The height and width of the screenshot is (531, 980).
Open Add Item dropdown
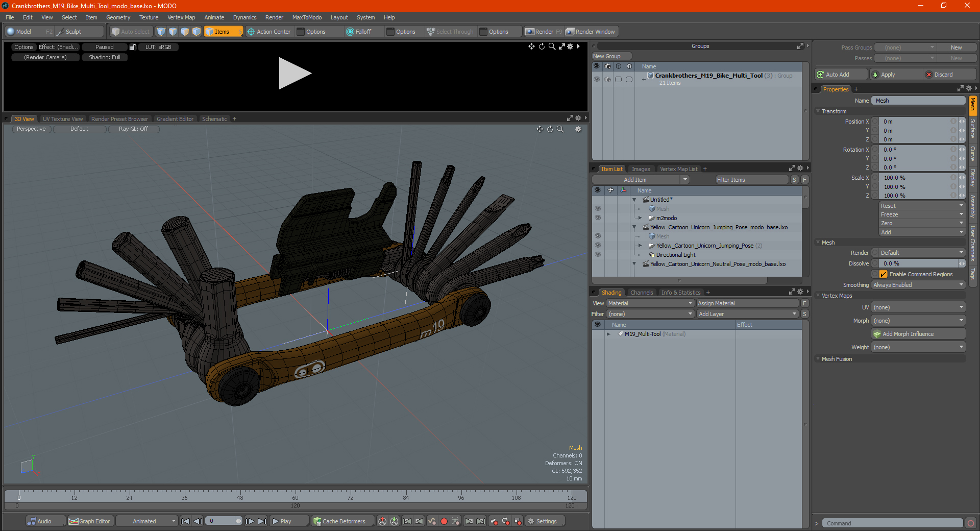pos(641,180)
